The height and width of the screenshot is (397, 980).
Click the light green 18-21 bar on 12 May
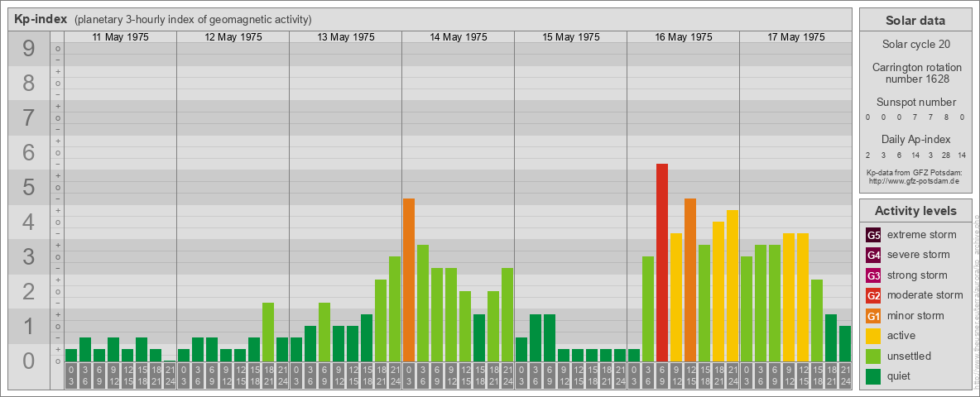[268, 332]
